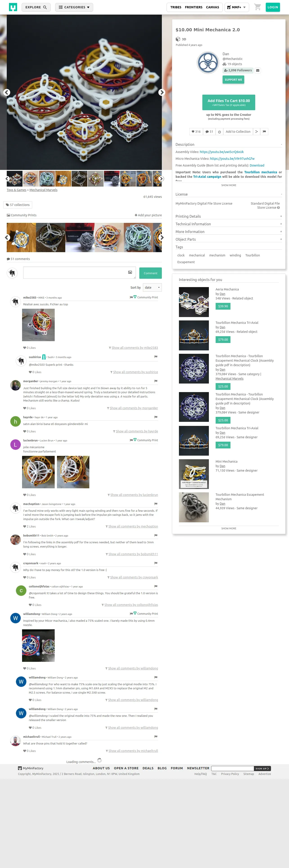The image size is (289, 868).
Task: Attach an image in the comment box
Action: click(130, 272)
